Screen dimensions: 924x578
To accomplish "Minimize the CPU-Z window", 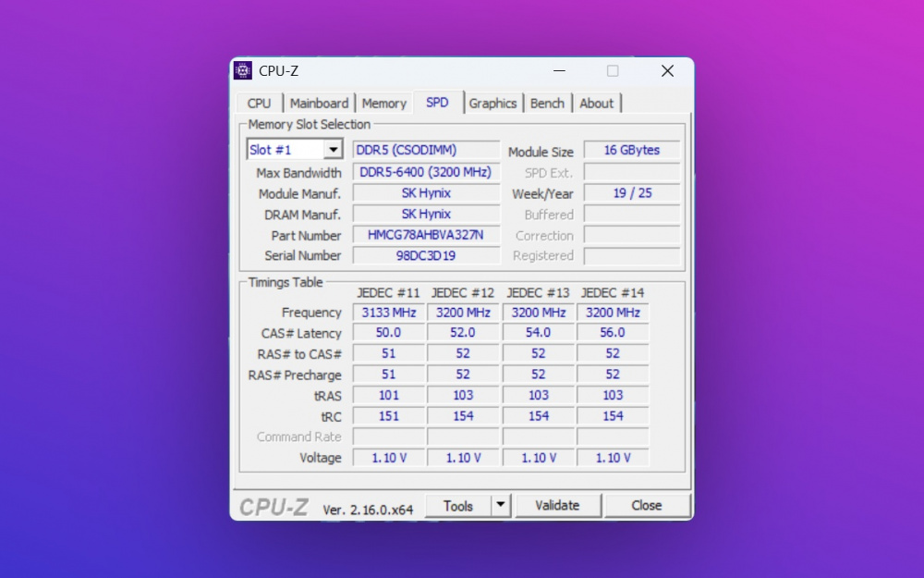I will pyautogui.click(x=559, y=71).
